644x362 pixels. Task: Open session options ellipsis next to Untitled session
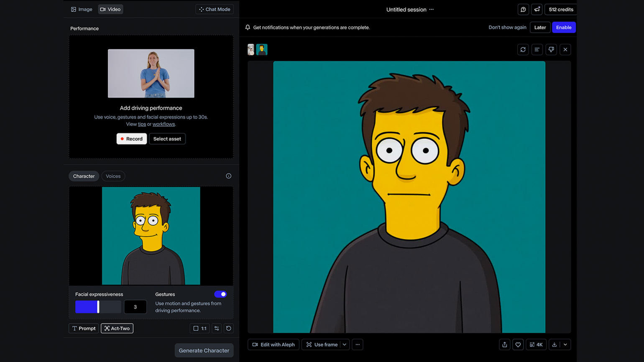432,10
